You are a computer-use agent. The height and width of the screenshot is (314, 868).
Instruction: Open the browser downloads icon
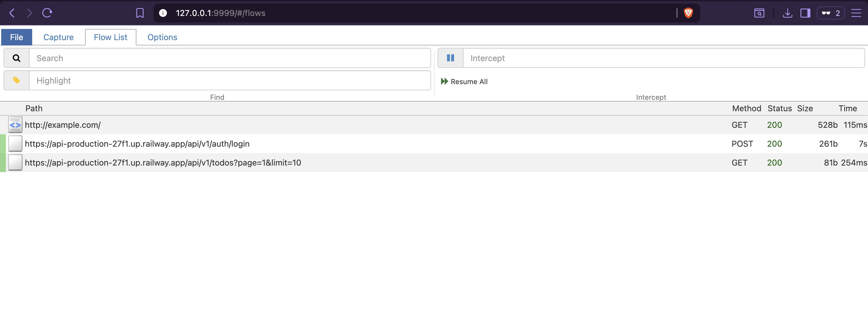click(787, 13)
